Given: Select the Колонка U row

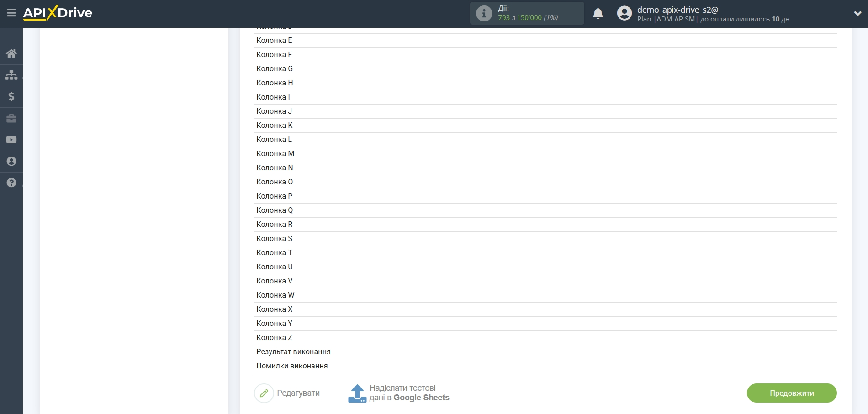Looking at the screenshot, I should pos(545,267).
